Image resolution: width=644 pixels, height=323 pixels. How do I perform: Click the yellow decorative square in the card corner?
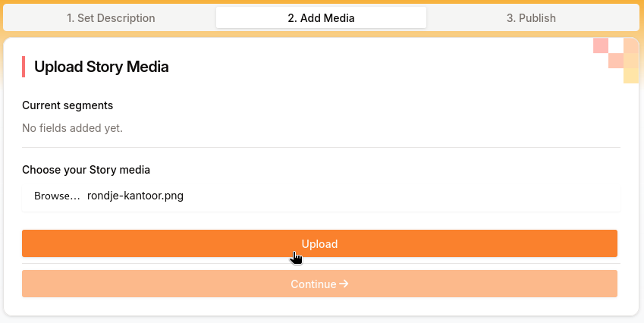click(x=631, y=75)
